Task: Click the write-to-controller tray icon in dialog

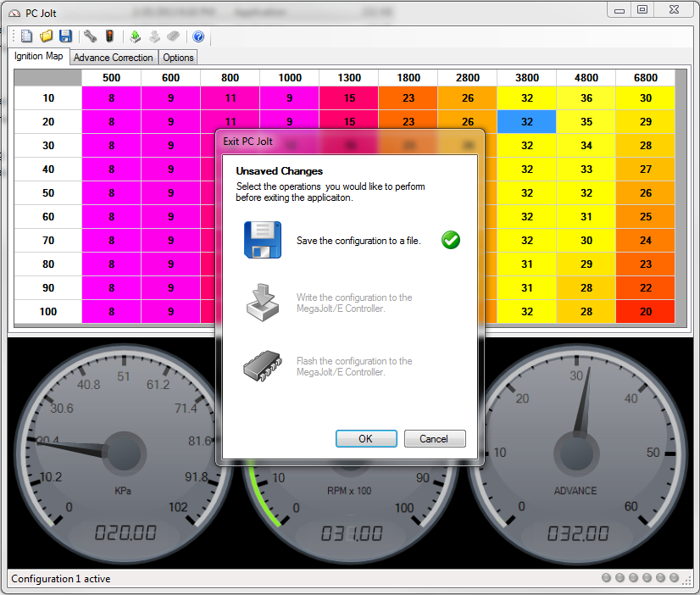Action: [263, 303]
